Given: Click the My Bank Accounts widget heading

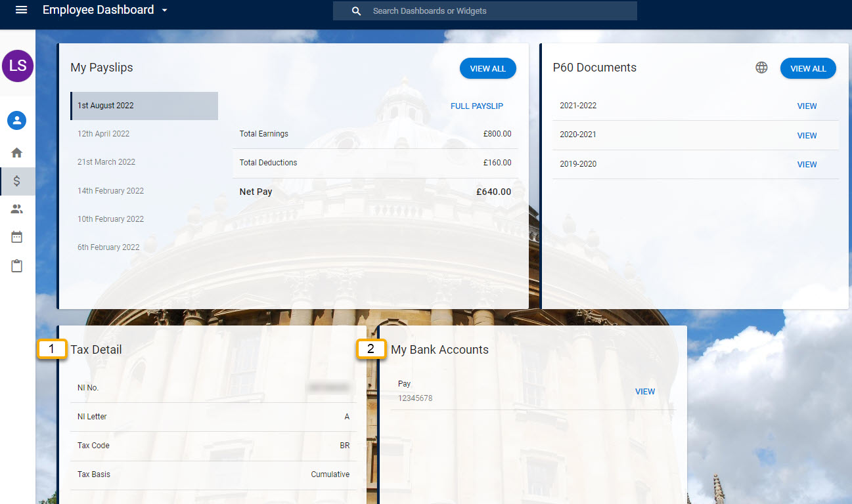Looking at the screenshot, I should click(x=439, y=350).
